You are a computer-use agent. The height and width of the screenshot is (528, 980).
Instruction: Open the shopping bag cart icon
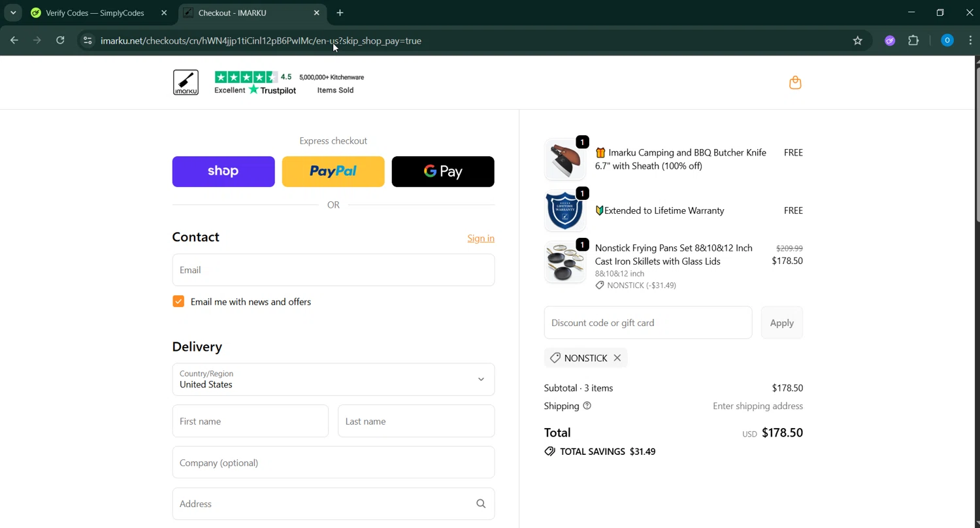click(795, 82)
